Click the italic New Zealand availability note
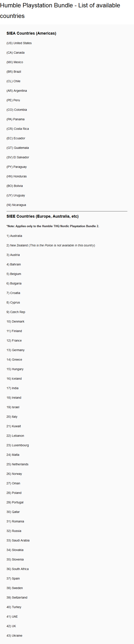 tap(62, 245)
